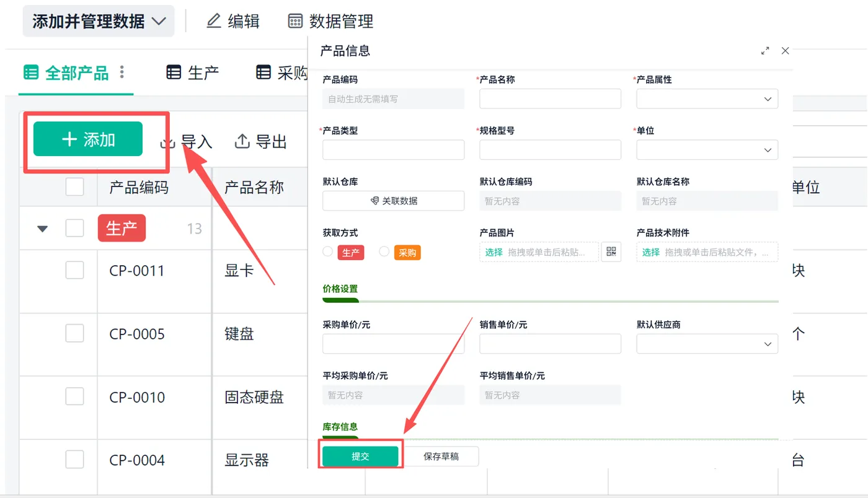Open 数据管理 via its table icon

pyautogui.click(x=295, y=21)
